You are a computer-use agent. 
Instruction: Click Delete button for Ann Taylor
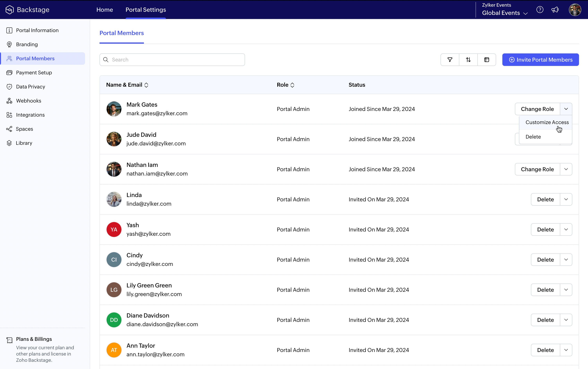click(545, 350)
